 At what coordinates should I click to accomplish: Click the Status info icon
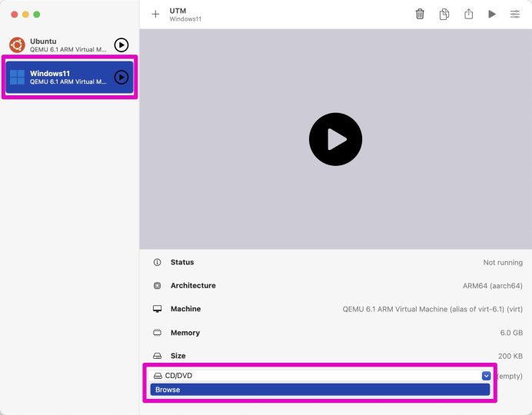(x=157, y=262)
